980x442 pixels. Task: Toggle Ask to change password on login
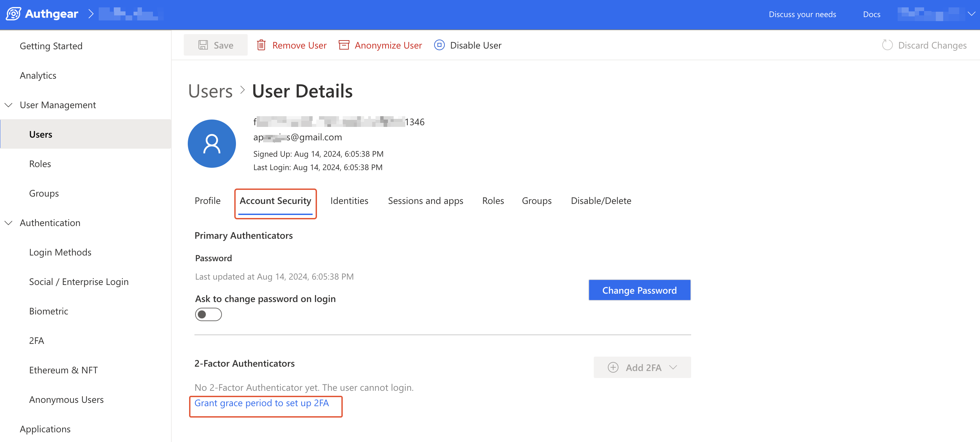click(x=208, y=314)
